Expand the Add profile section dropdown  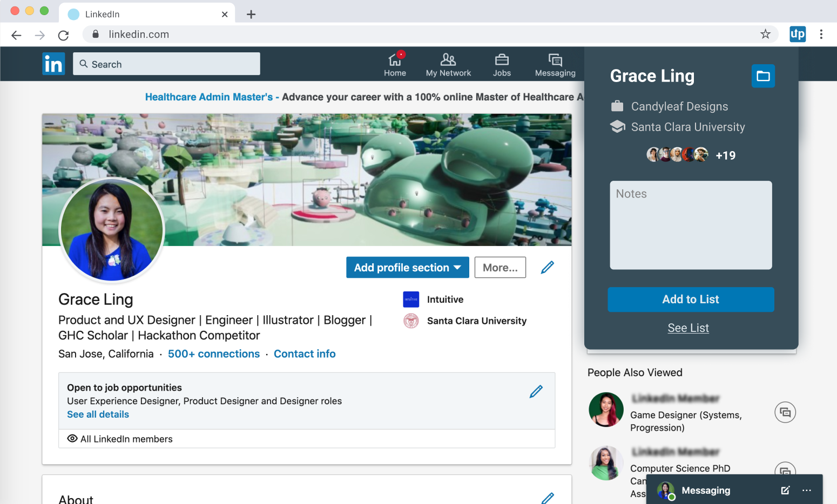pos(408,268)
